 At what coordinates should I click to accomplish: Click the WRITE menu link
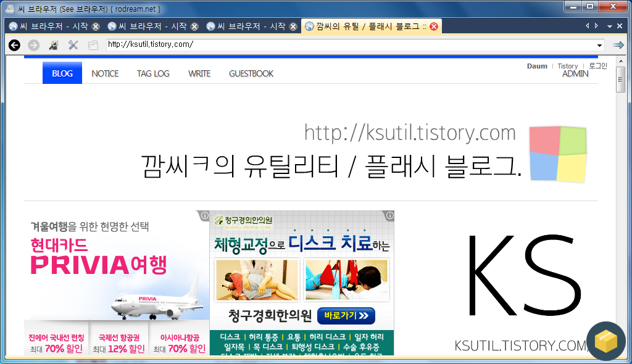[199, 74]
